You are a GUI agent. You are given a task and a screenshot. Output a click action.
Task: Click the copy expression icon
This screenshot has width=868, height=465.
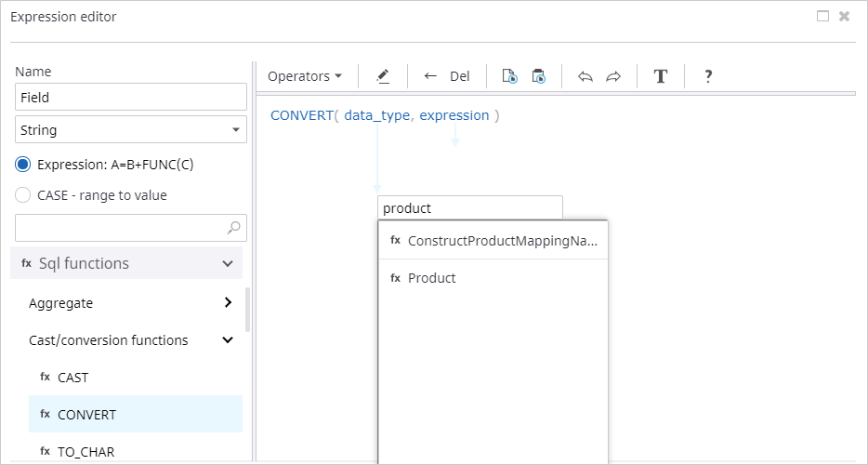click(509, 76)
